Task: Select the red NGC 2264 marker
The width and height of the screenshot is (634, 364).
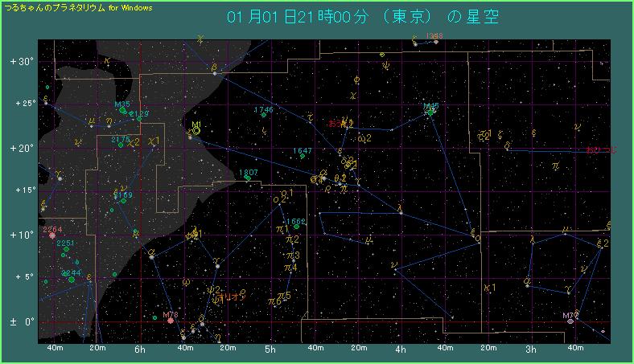Action: pyautogui.click(x=52, y=235)
